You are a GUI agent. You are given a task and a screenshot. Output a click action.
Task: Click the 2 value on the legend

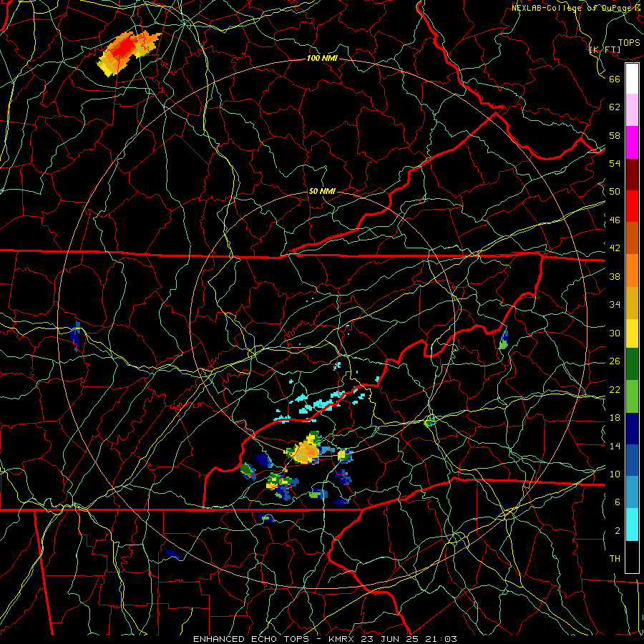pyautogui.click(x=618, y=531)
